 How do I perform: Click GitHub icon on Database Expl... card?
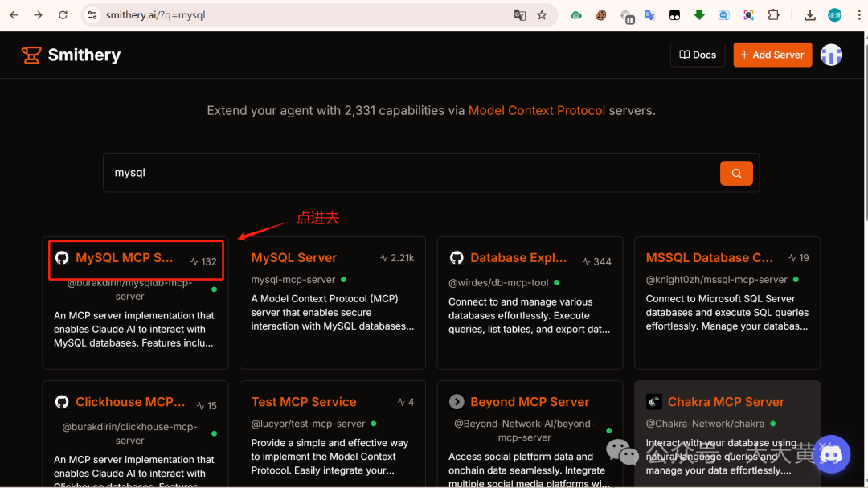457,257
